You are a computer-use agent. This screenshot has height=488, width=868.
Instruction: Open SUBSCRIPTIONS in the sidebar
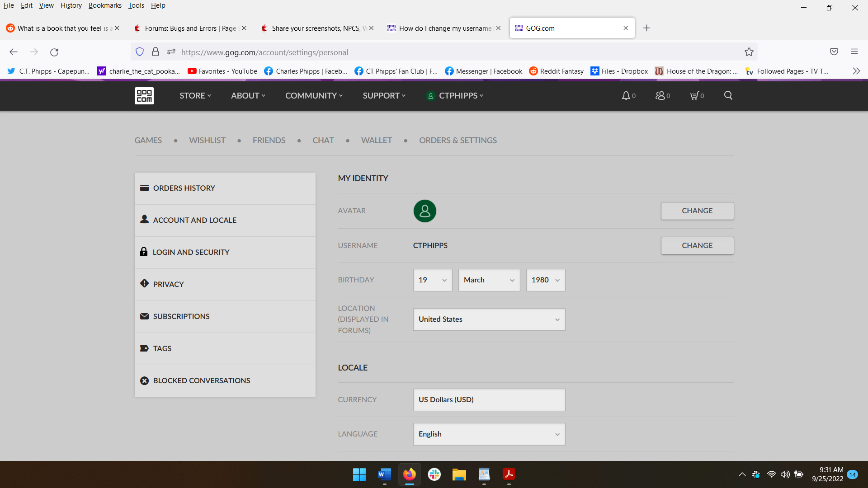point(225,317)
